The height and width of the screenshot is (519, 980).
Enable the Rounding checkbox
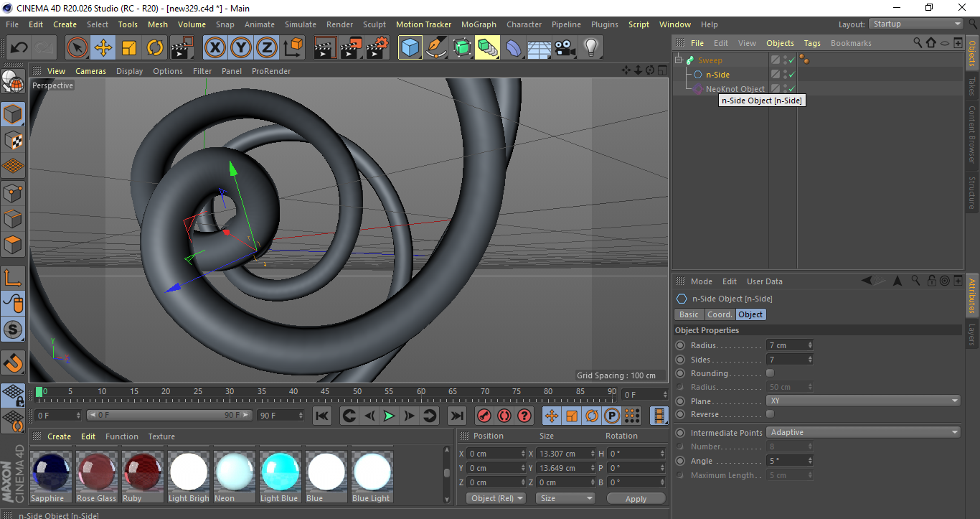point(770,373)
